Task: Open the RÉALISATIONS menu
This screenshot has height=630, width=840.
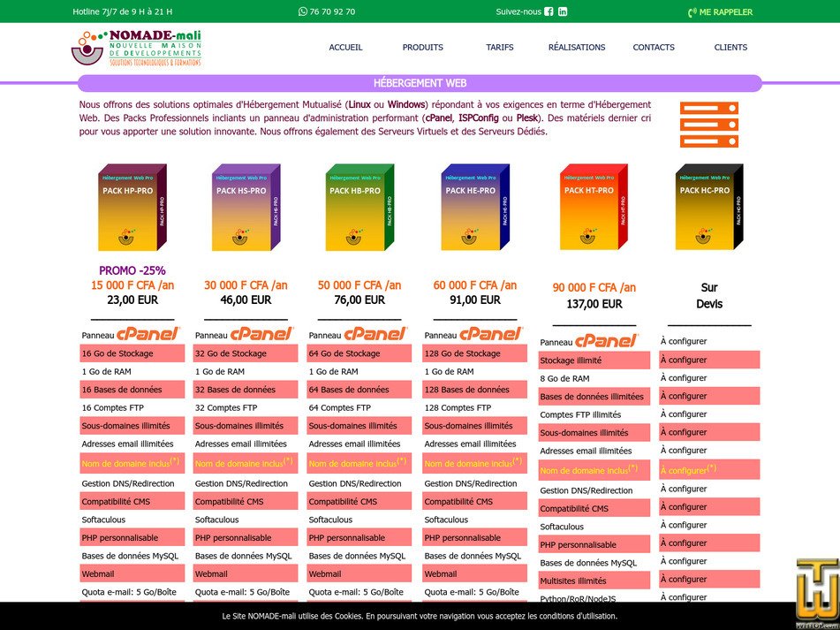Action: point(576,47)
